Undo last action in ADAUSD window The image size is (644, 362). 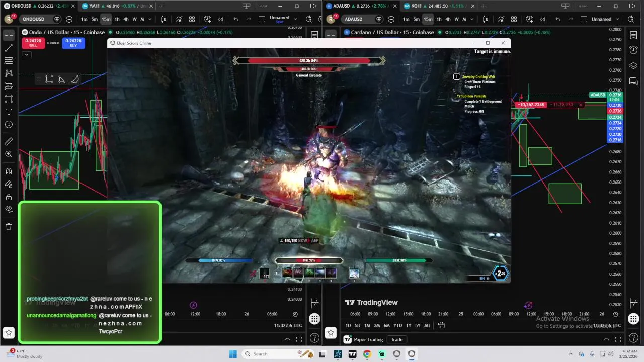557,19
